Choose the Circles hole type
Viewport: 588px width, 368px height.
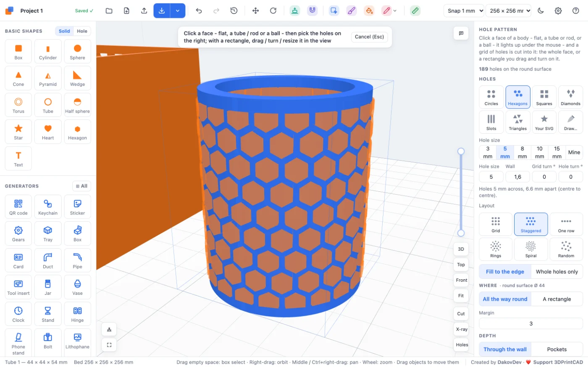coord(491,97)
